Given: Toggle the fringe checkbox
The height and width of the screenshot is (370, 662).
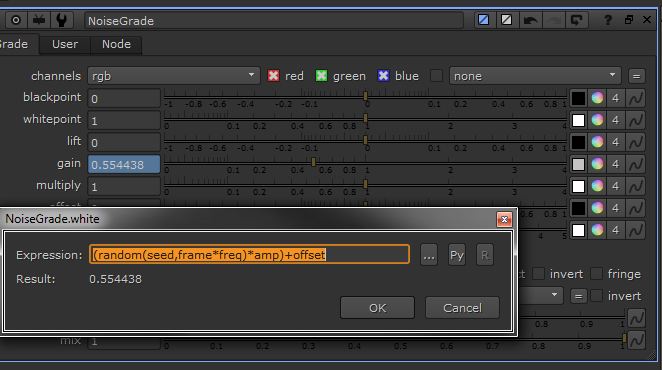Looking at the screenshot, I should (596, 274).
